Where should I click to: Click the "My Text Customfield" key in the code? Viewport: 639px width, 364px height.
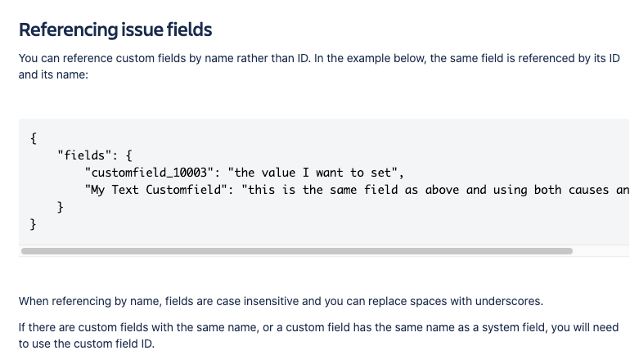[x=156, y=190]
